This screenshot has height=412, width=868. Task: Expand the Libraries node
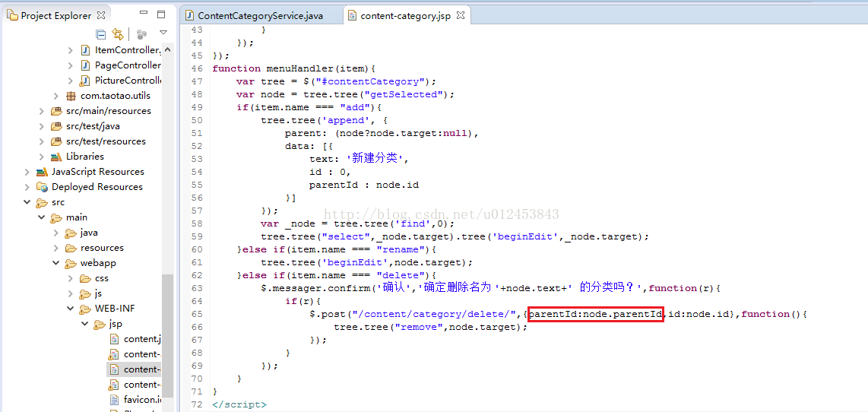pos(42,157)
